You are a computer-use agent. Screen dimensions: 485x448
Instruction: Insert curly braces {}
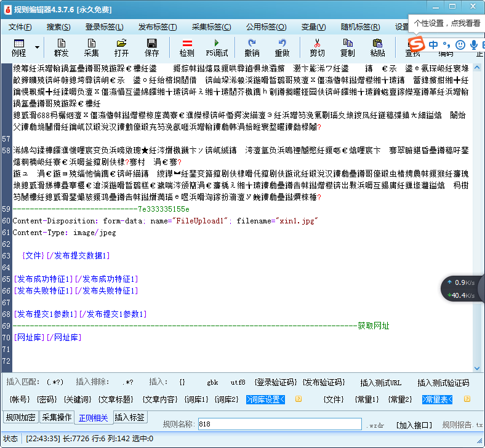coord(182,382)
